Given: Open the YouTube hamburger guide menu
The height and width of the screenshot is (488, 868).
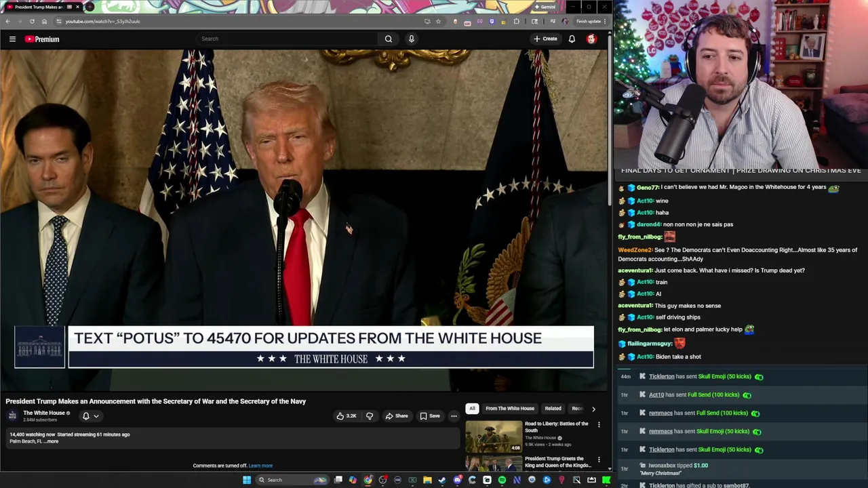Looking at the screenshot, I should [x=12, y=39].
